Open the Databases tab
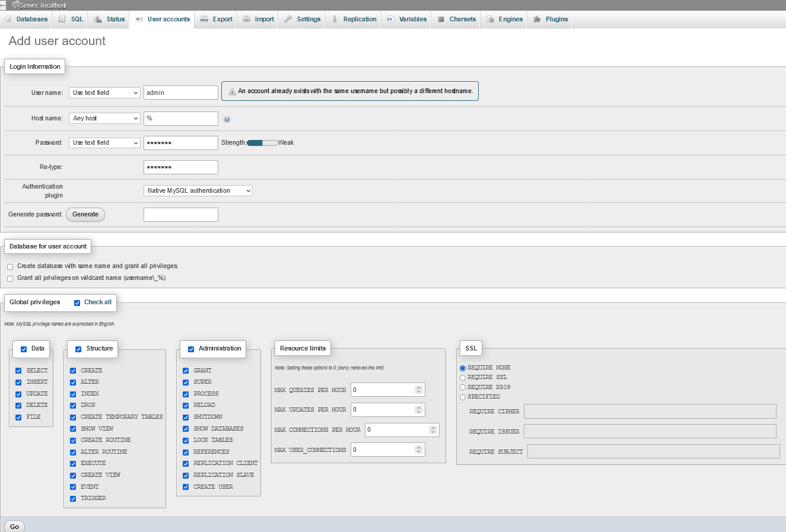This screenshot has width=786, height=532. pyautogui.click(x=26, y=20)
